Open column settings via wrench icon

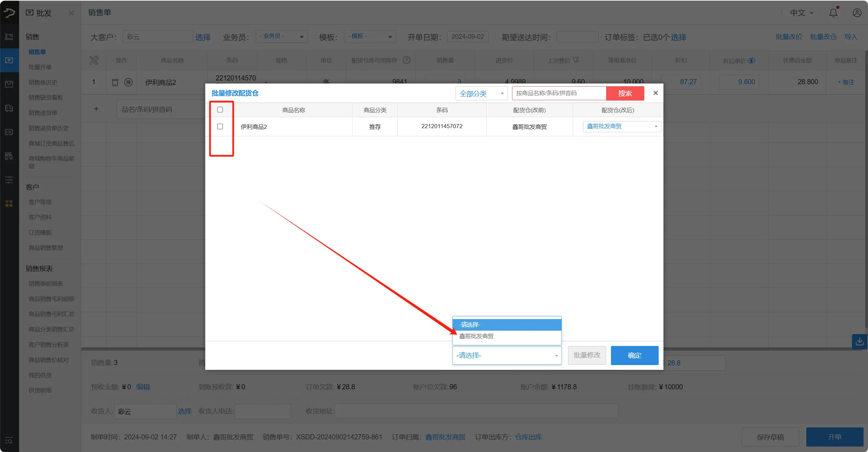pyautogui.click(x=94, y=60)
